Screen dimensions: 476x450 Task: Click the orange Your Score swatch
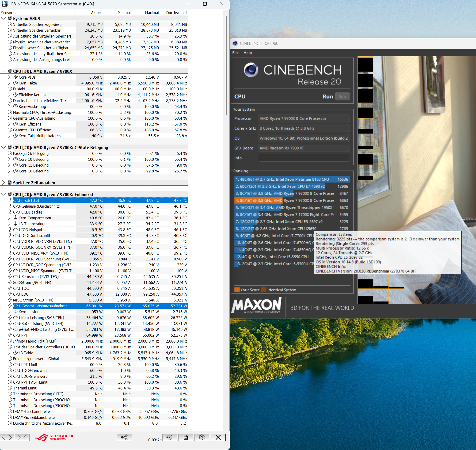coord(237,290)
